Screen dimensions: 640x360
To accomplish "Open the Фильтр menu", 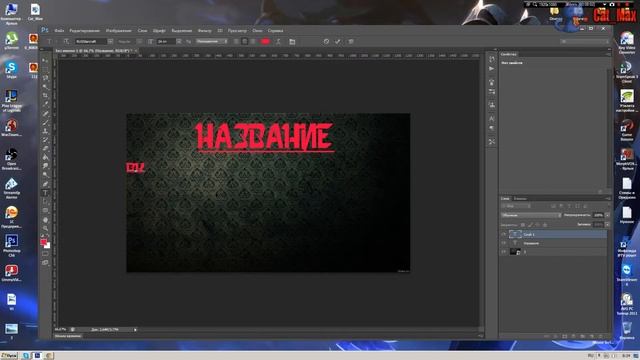I will pyautogui.click(x=205, y=31).
